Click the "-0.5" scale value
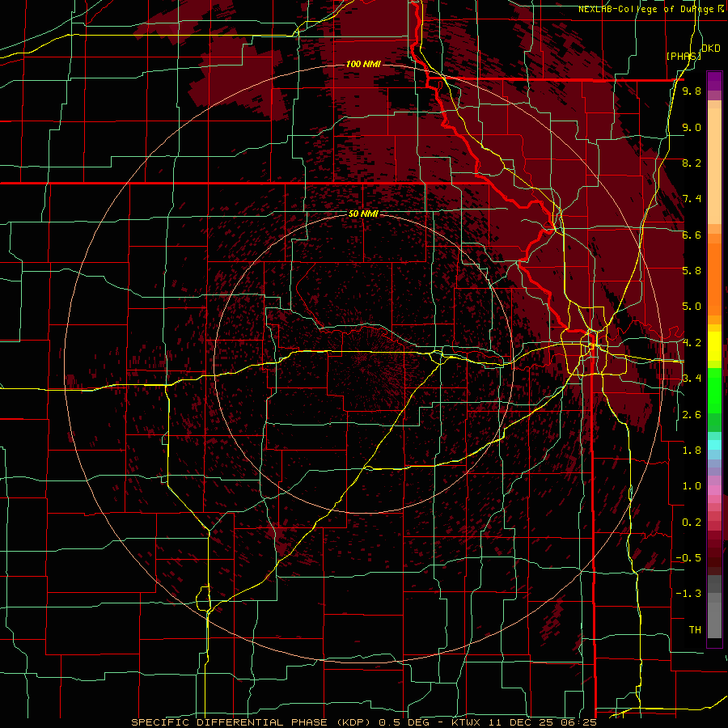Screen dimensions: 728x728 (688, 558)
